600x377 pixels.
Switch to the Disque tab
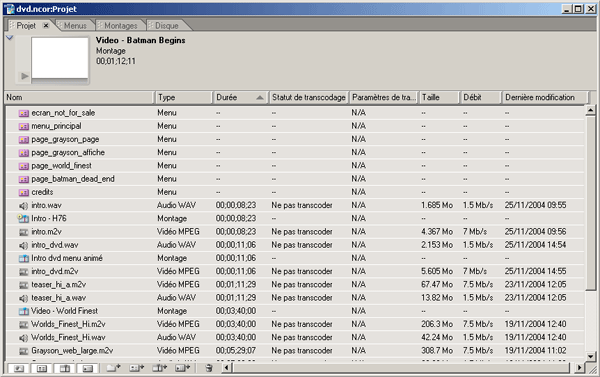coord(166,26)
